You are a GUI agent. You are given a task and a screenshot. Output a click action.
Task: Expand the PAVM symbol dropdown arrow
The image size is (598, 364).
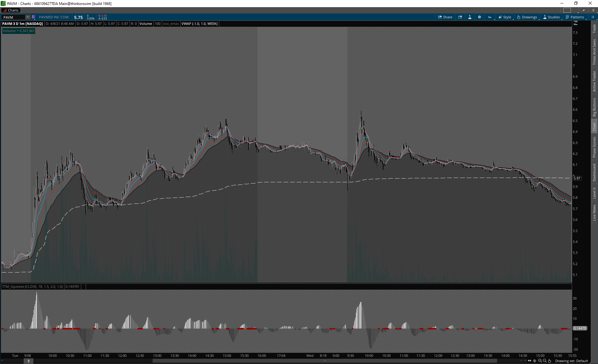pyautogui.click(x=27, y=17)
